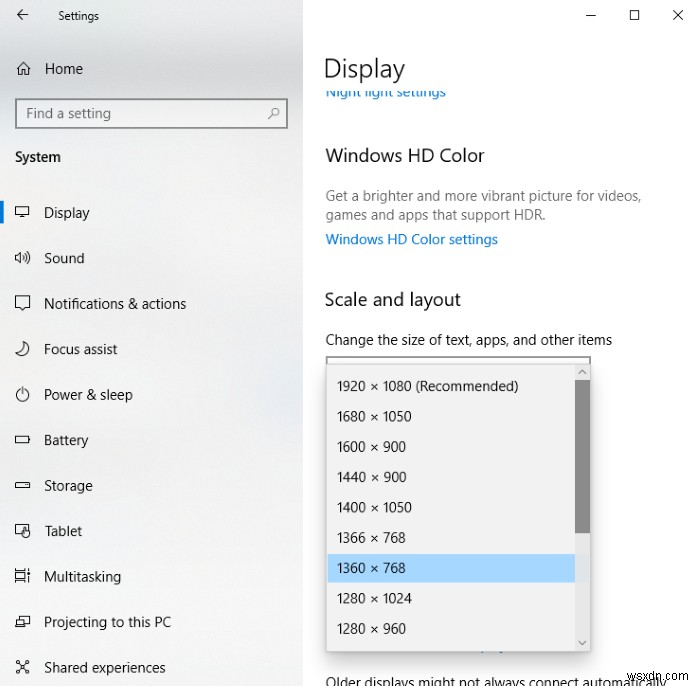Close the Settings window
The height and width of the screenshot is (686, 700).
pyautogui.click(x=678, y=15)
